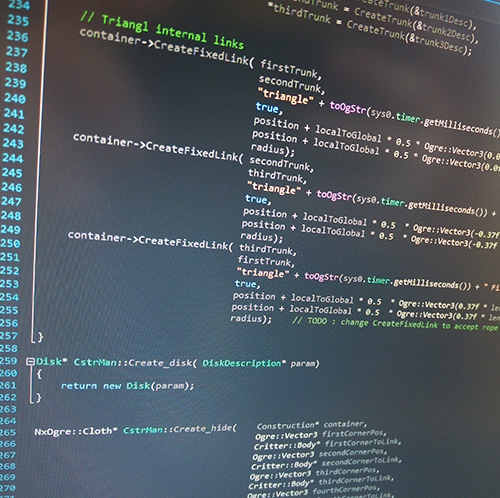Click third 'container->CreateFixedLink(' call on line 251
This screenshot has width=500, height=498.
150,241
